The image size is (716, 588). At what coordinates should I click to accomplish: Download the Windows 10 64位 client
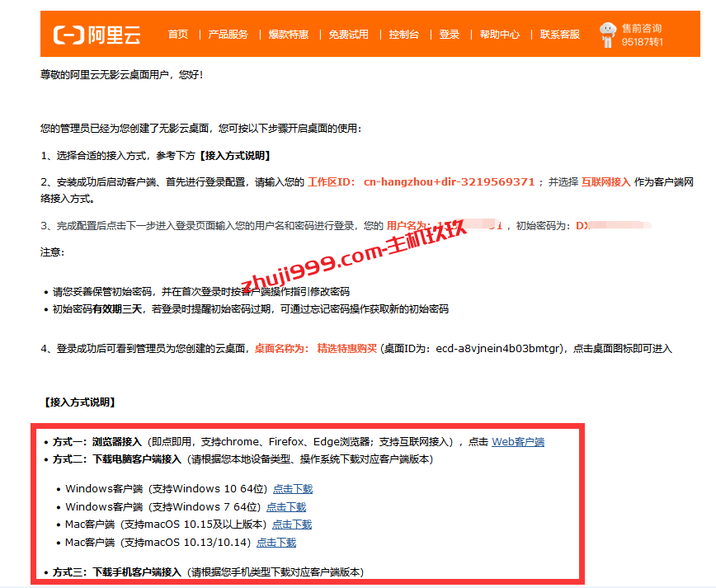click(293, 489)
